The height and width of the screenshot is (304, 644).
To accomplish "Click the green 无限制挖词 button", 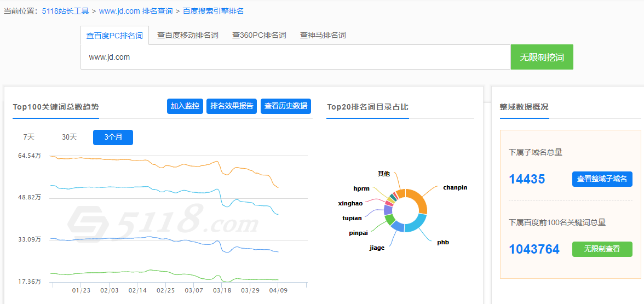I will 542,57.
